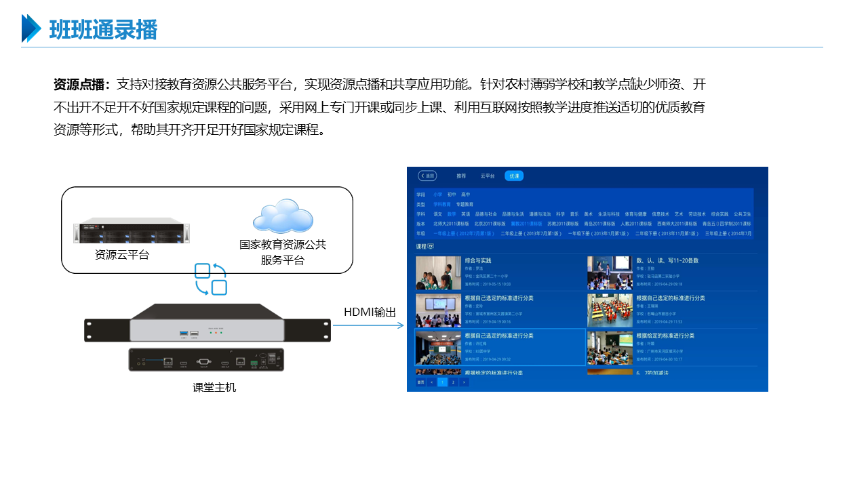This screenshot has width=868, height=488.
Task: Jump to page 2 in pagination
Action: click(453, 382)
